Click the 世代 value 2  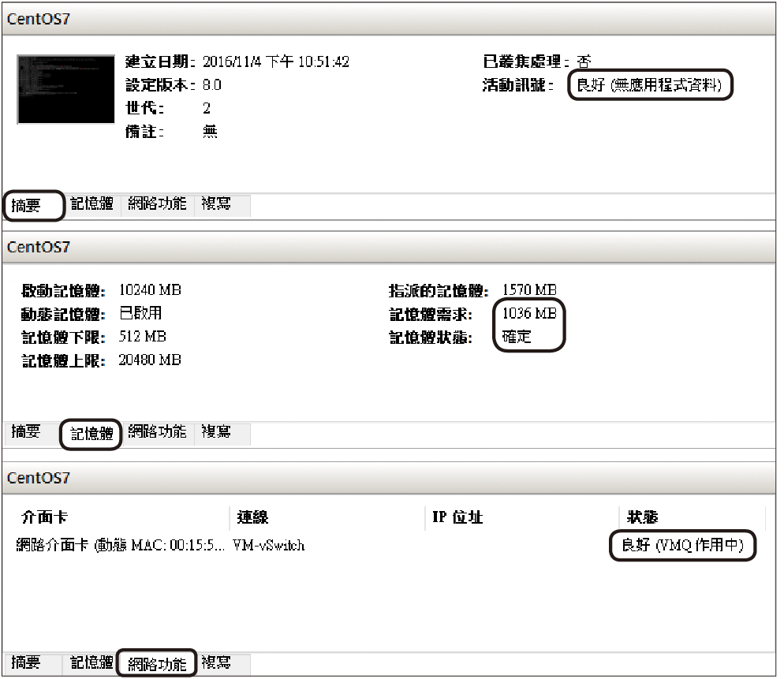click(x=207, y=109)
